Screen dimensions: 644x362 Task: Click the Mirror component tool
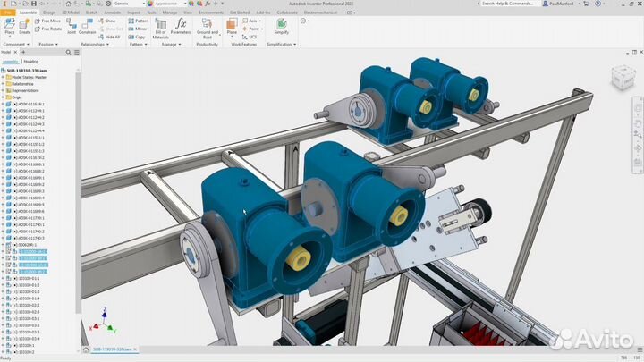[x=138, y=29]
